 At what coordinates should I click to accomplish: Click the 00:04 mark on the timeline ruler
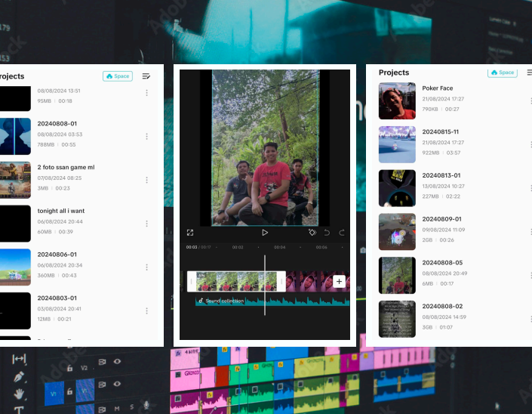(x=279, y=247)
